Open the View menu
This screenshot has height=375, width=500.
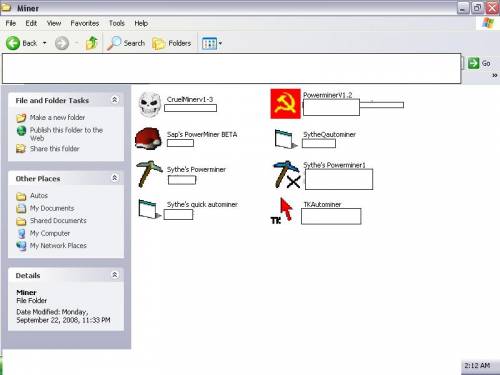(x=54, y=23)
